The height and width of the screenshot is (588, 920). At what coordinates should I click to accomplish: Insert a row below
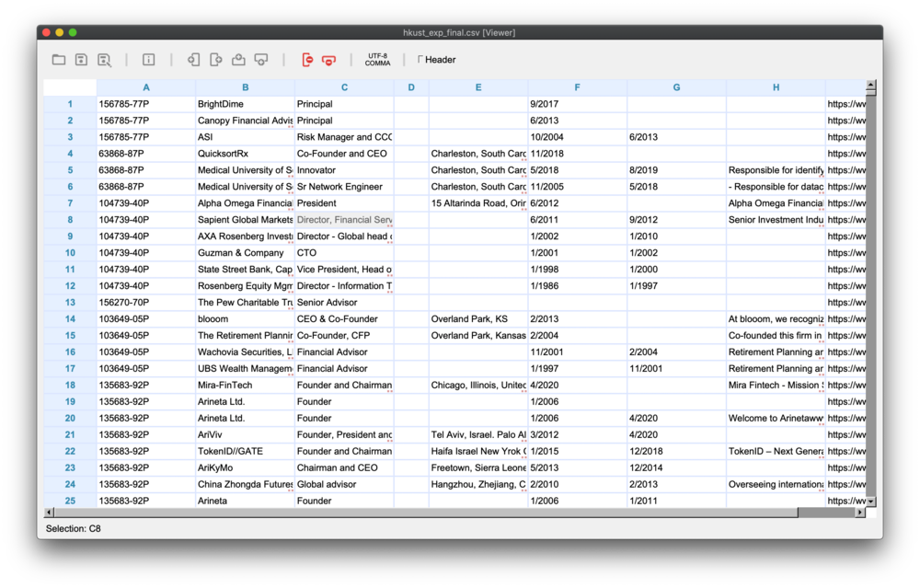pos(261,59)
